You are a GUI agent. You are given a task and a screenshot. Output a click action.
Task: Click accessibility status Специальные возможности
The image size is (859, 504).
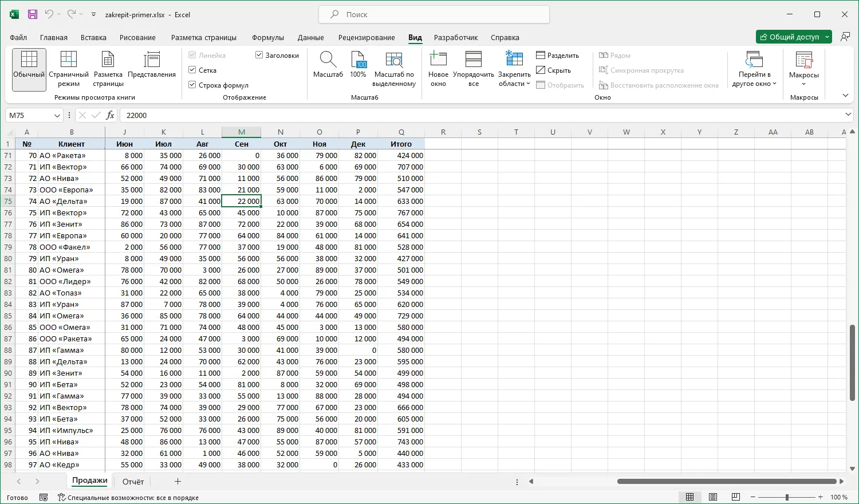coord(128,498)
